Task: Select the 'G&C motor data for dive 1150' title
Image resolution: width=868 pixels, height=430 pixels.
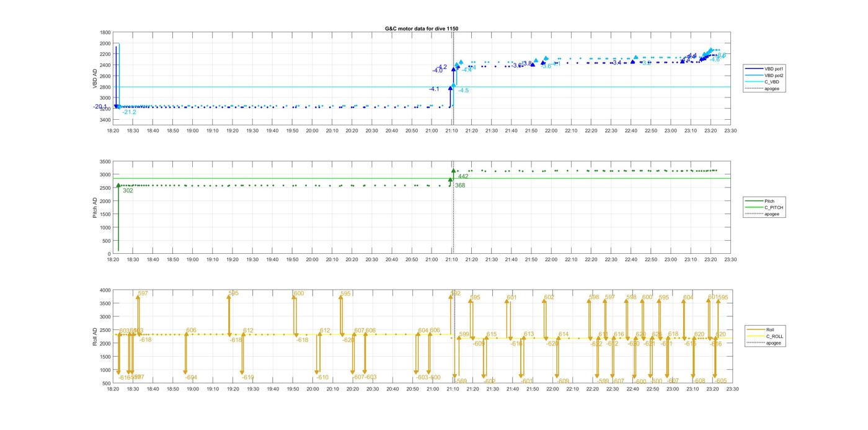Action: click(422, 29)
